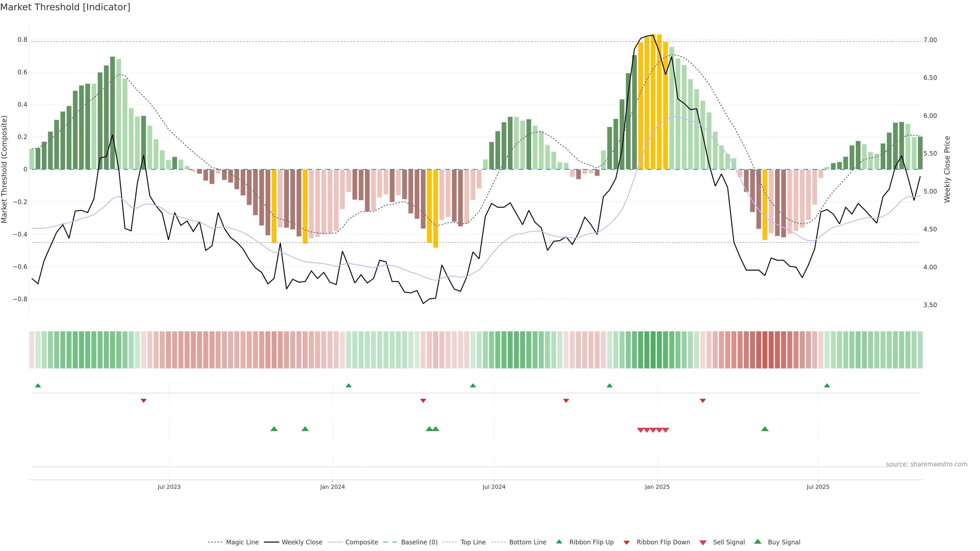Click the darkest red ribbon segment
This screenshot has width=980, height=551.
(765, 350)
